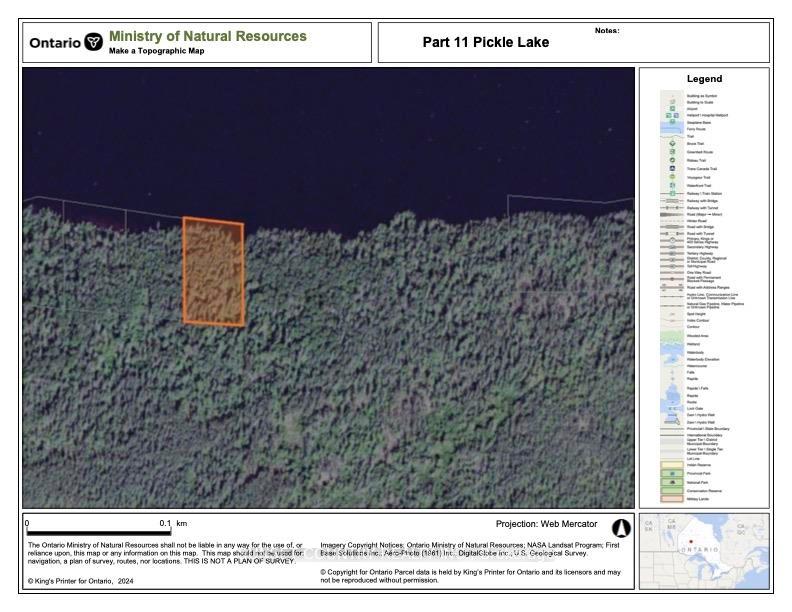Click the 'Military Lands' legend label
The image size is (792, 612).
coord(698,499)
